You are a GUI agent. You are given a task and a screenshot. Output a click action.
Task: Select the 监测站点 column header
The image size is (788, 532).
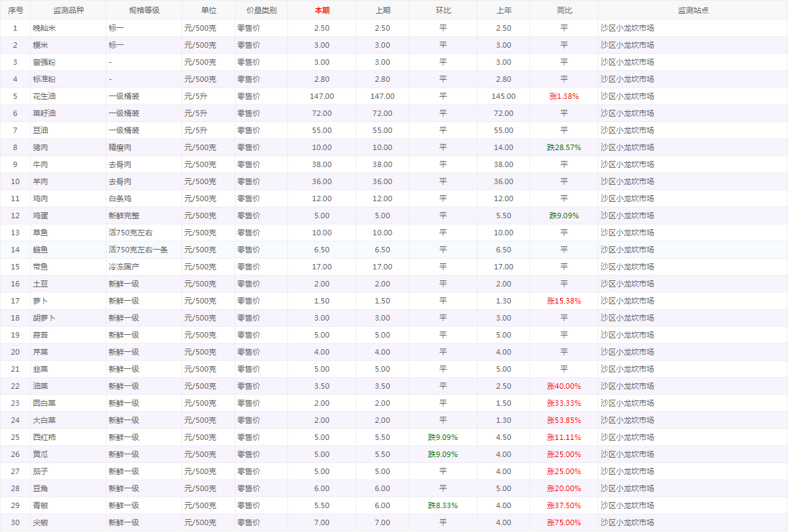[x=692, y=10]
